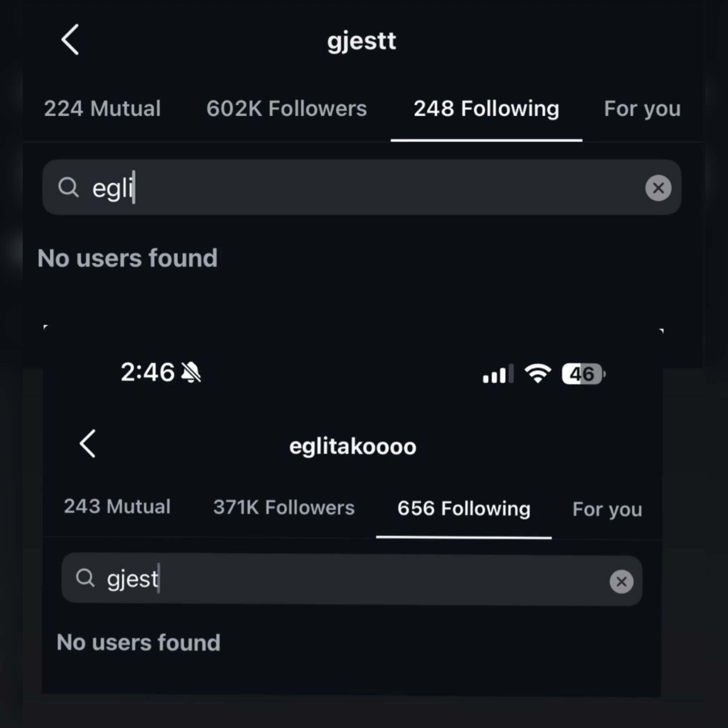The width and height of the screenshot is (728, 728).
Task: Open the For you tab under eglitakoooo
Action: coord(607,510)
